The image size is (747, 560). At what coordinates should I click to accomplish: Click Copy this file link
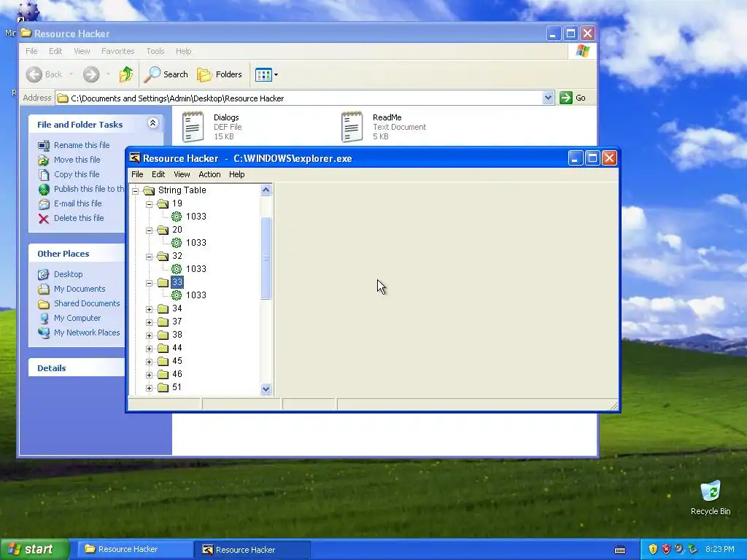[x=76, y=174]
